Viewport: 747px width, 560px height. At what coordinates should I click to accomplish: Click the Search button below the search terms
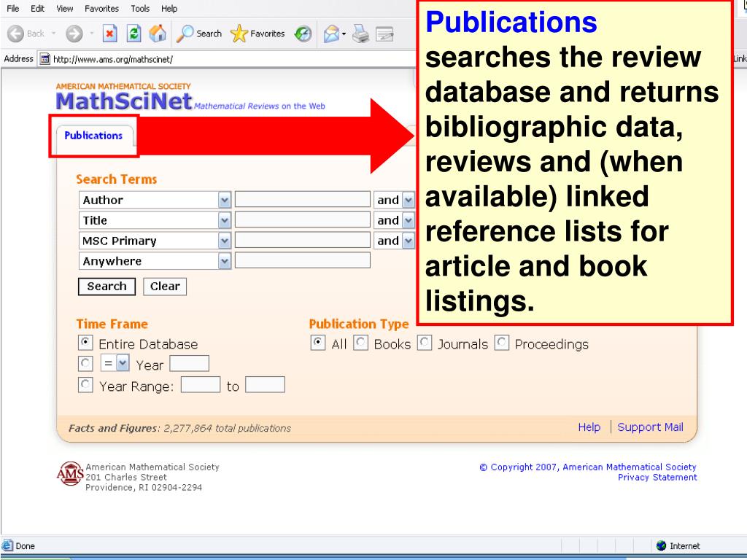tap(107, 286)
